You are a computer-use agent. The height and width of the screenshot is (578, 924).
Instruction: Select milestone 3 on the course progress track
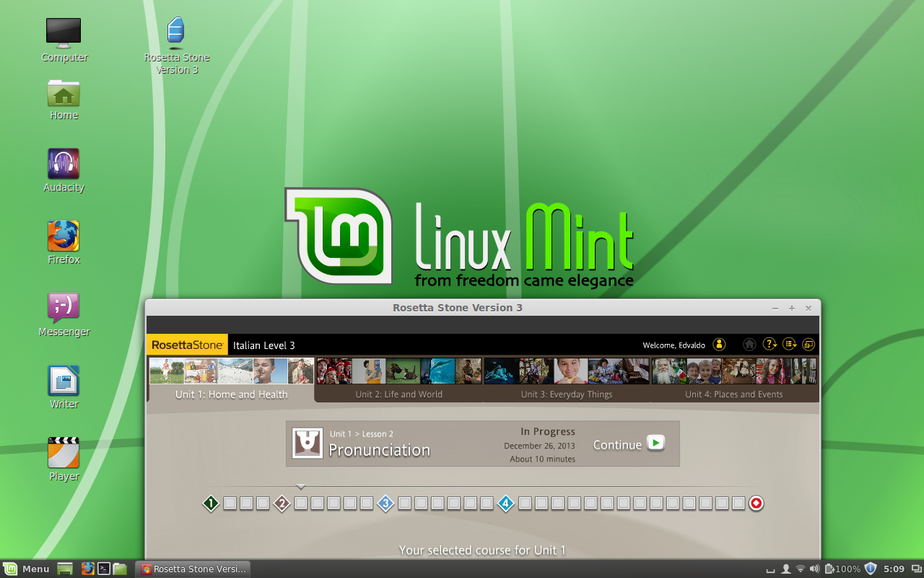click(385, 503)
